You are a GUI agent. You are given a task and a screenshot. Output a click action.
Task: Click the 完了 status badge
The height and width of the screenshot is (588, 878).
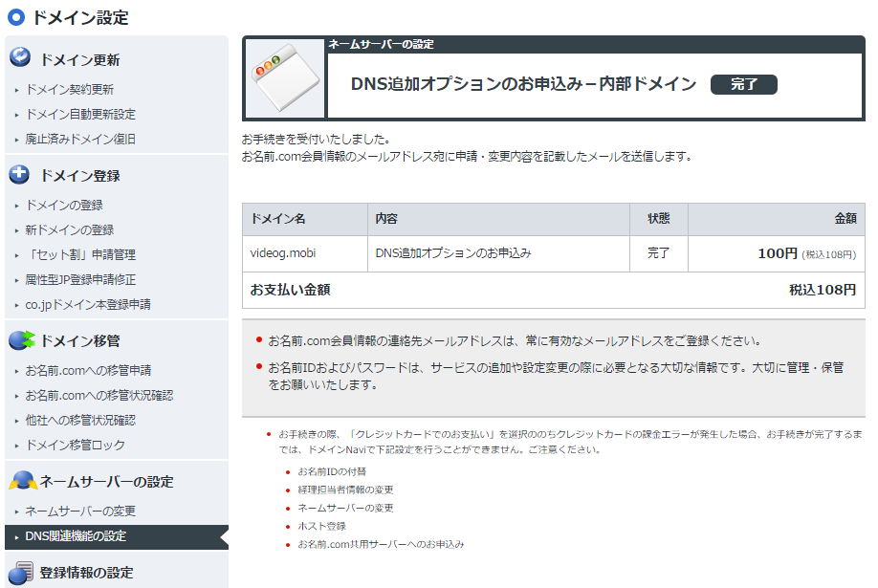coord(743,84)
